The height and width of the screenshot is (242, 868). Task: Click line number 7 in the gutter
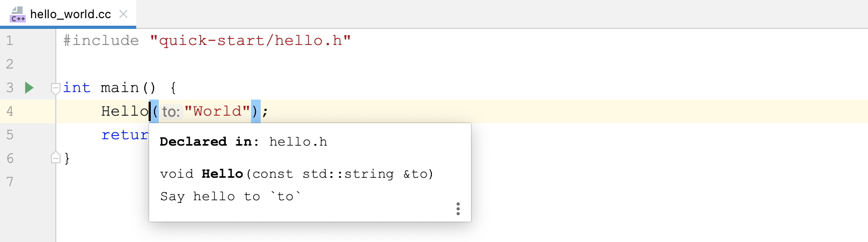10,182
